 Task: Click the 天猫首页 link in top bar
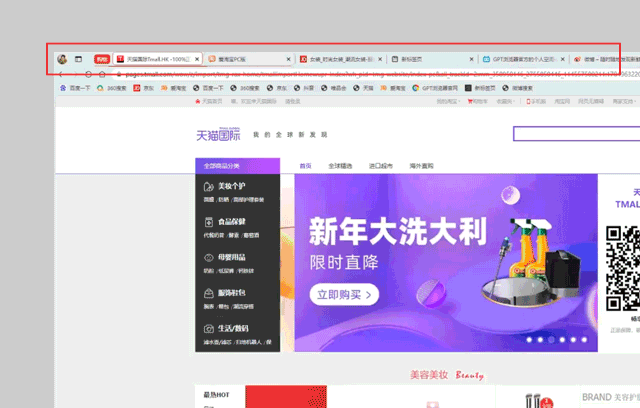click(209, 101)
